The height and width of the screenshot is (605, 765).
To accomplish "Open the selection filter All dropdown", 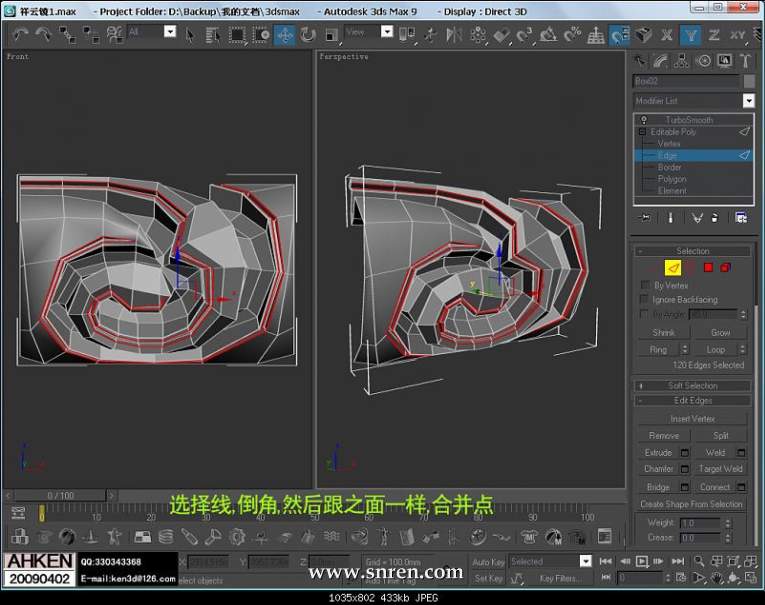I will [170, 32].
